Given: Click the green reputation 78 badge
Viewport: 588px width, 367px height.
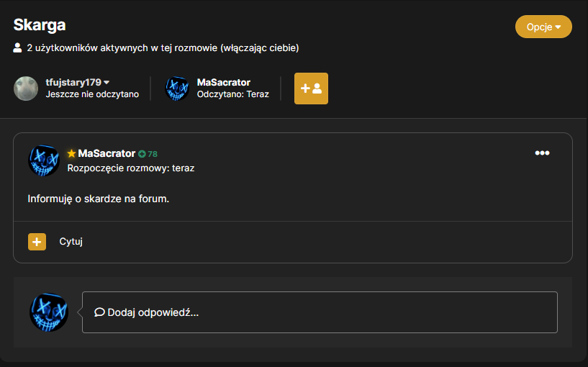Looking at the screenshot, I should (x=148, y=154).
